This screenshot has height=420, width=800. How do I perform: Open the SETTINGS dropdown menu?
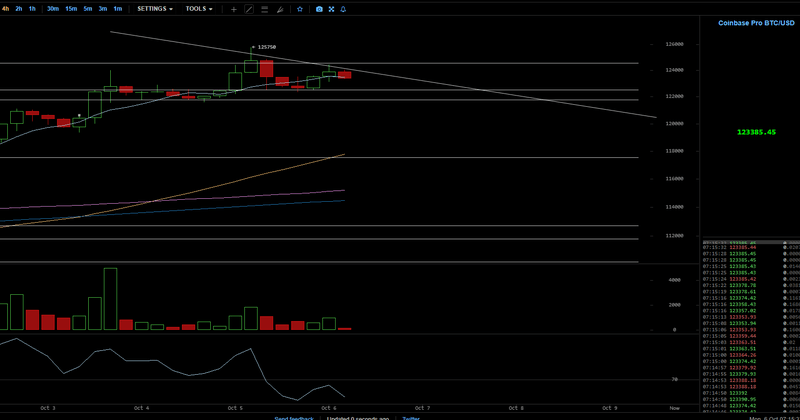click(155, 9)
